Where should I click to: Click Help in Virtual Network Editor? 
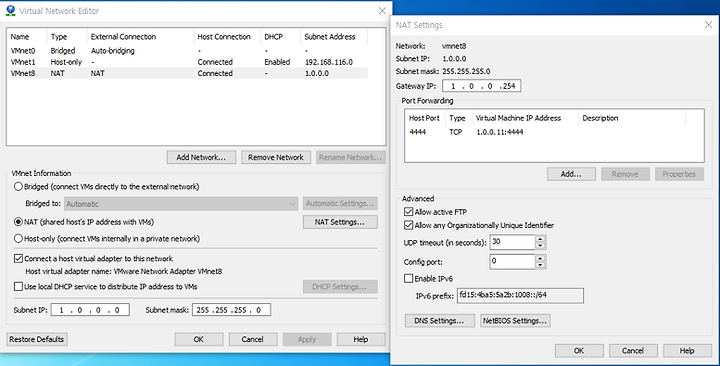coord(361,339)
